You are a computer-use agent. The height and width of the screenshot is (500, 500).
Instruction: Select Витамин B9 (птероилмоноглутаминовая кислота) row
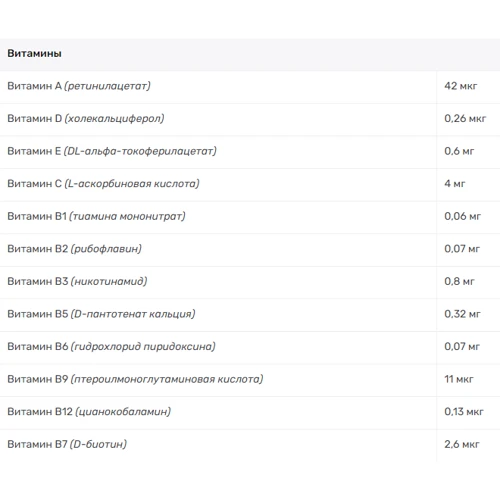point(250,380)
